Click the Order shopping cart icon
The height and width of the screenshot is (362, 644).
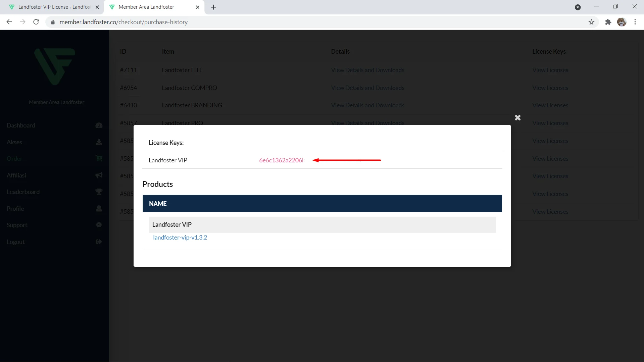[x=99, y=158]
